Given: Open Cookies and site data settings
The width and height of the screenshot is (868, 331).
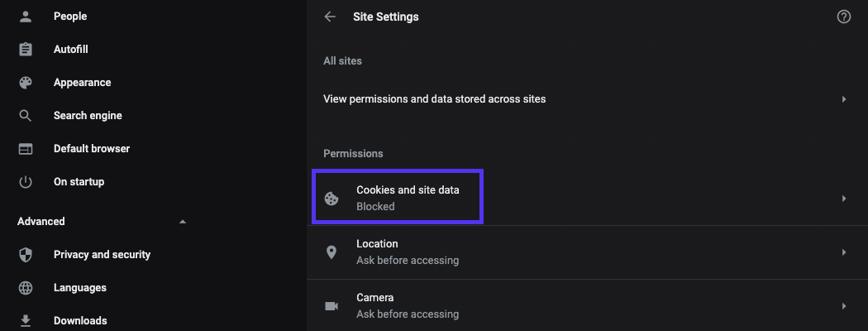Looking at the screenshot, I should coord(408,198).
